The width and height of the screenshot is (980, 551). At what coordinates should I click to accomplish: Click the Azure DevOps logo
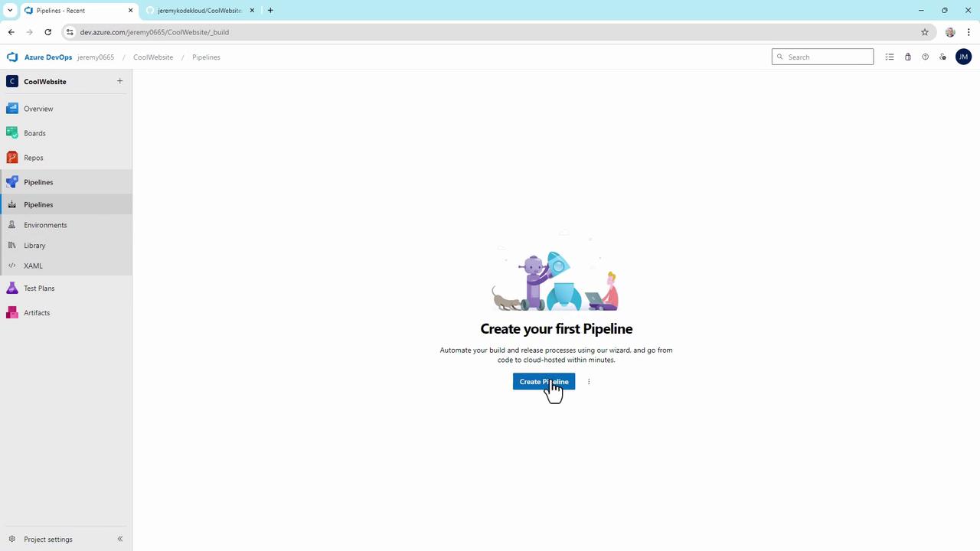click(x=11, y=57)
